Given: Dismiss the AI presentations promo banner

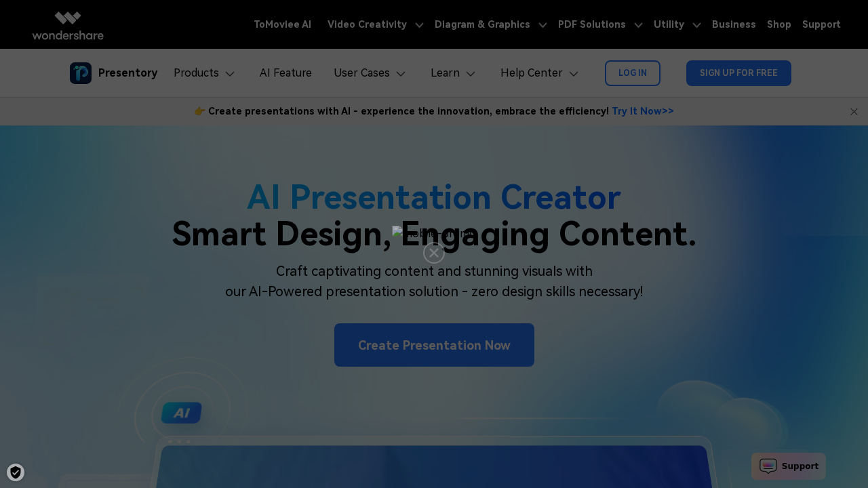Looking at the screenshot, I should click(853, 111).
